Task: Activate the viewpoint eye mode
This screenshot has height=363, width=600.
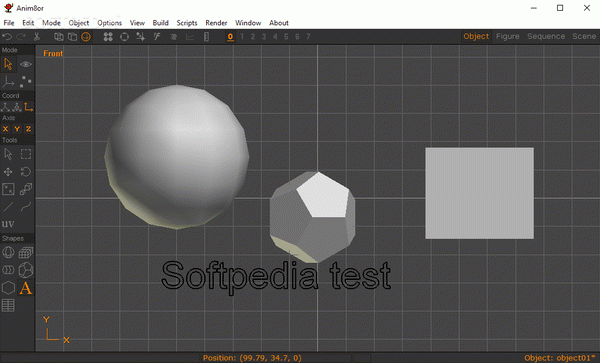Action: pyautogui.click(x=26, y=64)
